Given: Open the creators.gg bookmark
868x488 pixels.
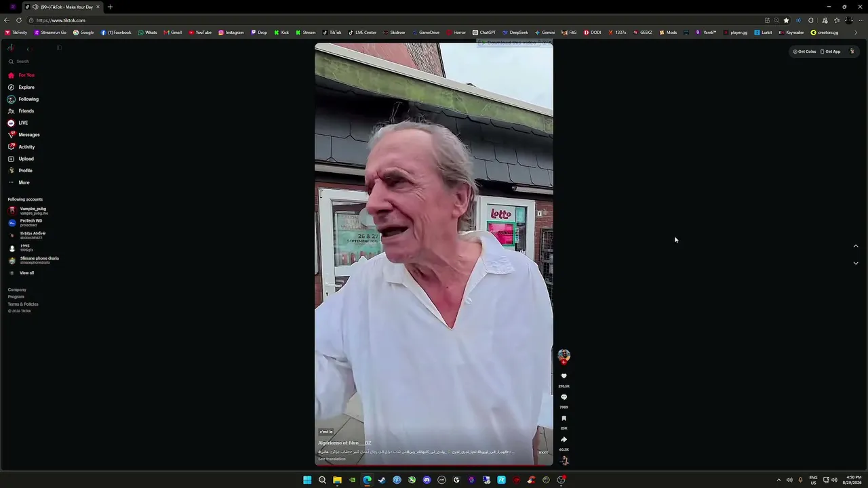Looking at the screenshot, I should pyautogui.click(x=825, y=33).
